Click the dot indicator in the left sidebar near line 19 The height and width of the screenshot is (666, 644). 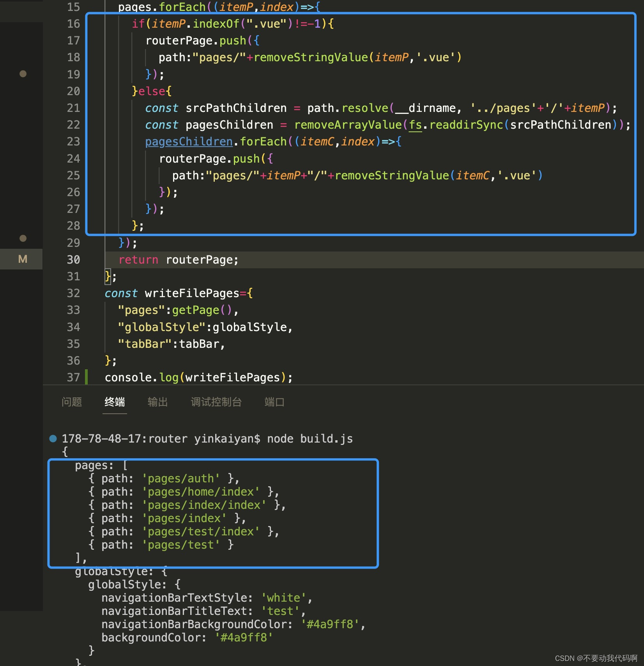click(22, 74)
